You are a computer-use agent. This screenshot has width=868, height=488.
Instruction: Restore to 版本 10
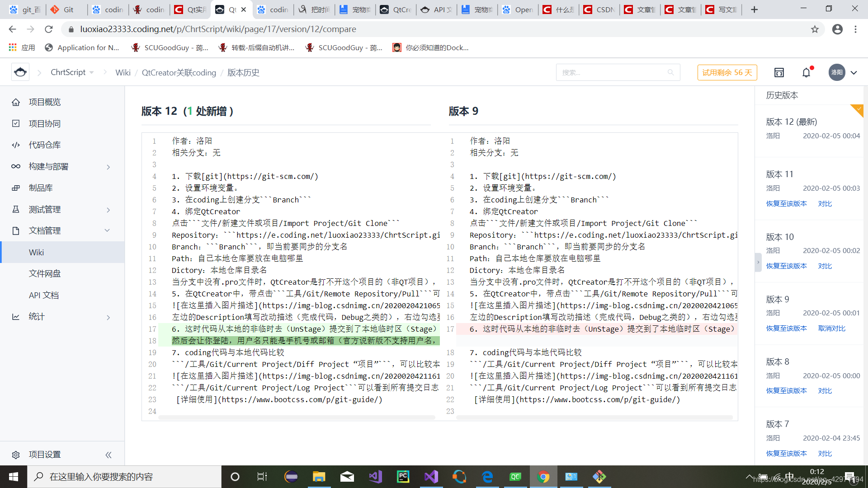[786, 266]
